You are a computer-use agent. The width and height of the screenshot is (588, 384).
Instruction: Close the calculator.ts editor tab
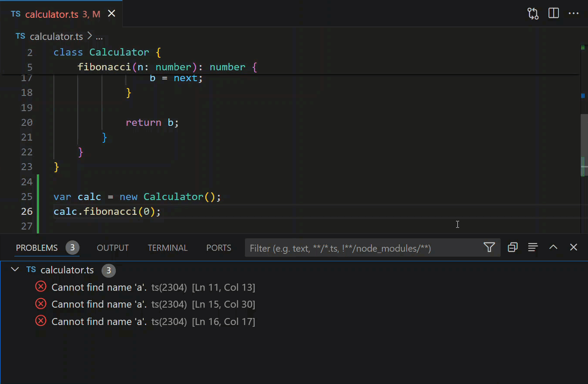pos(112,14)
